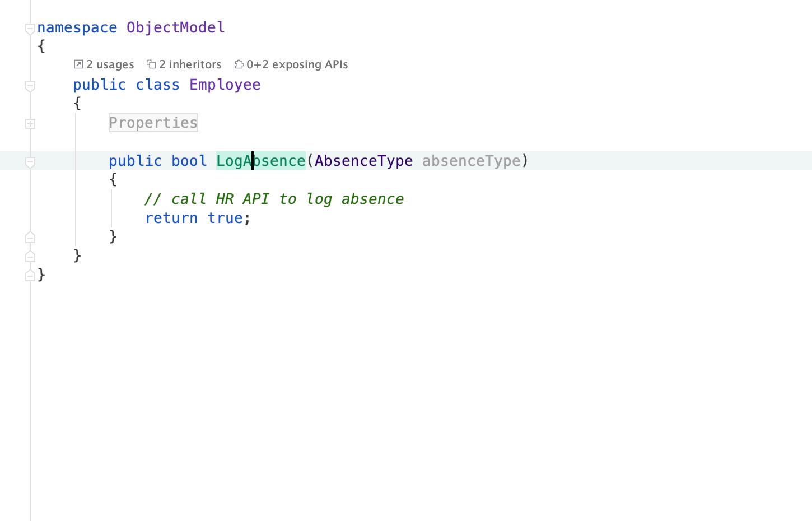Click the 'true' literal
The width and height of the screenshot is (812, 521).
point(225,218)
